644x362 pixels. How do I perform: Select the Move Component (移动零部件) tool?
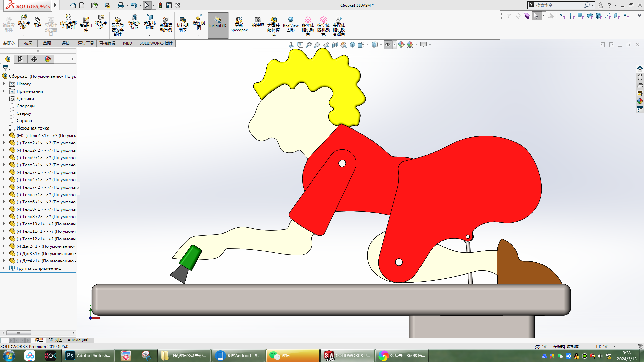pos(101,22)
